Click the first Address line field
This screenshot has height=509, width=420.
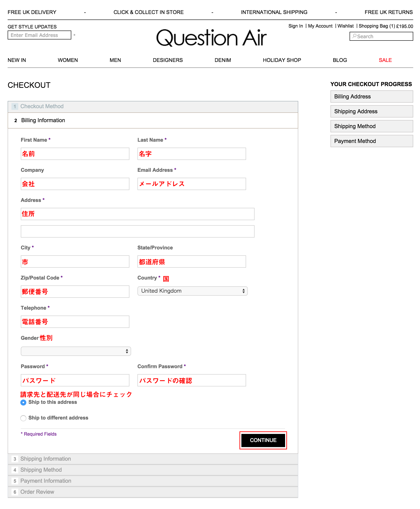click(x=137, y=214)
